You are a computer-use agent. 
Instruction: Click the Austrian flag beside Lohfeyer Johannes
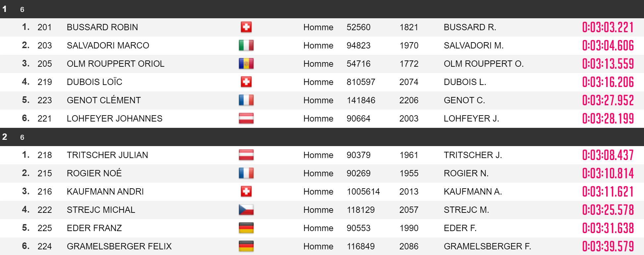click(x=246, y=119)
